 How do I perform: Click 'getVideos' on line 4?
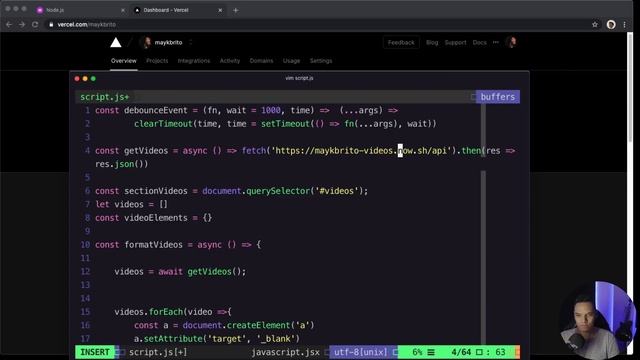pyautogui.click(x=146, y=151)
